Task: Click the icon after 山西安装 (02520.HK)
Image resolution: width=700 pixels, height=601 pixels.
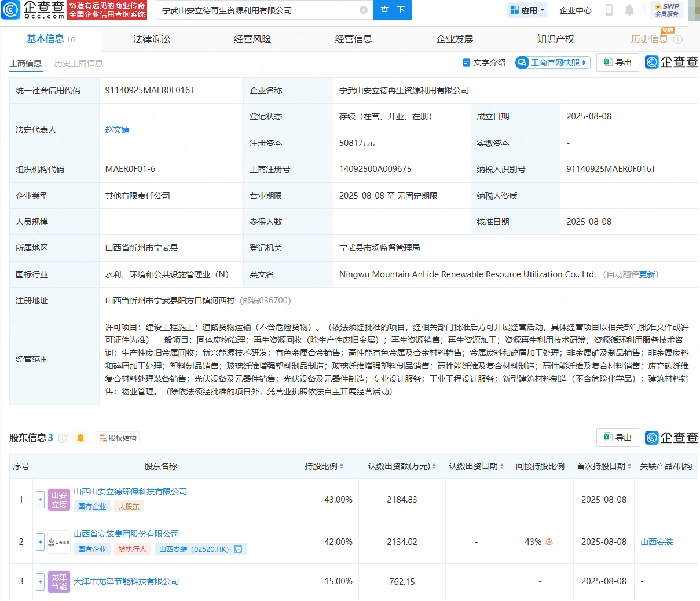Action: coord(238,549)
